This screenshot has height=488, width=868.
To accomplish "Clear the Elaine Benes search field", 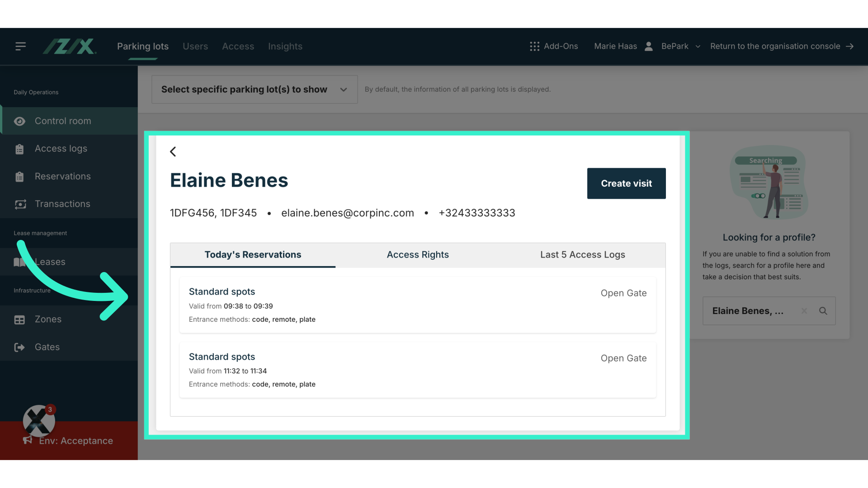I will click(804, 311).
